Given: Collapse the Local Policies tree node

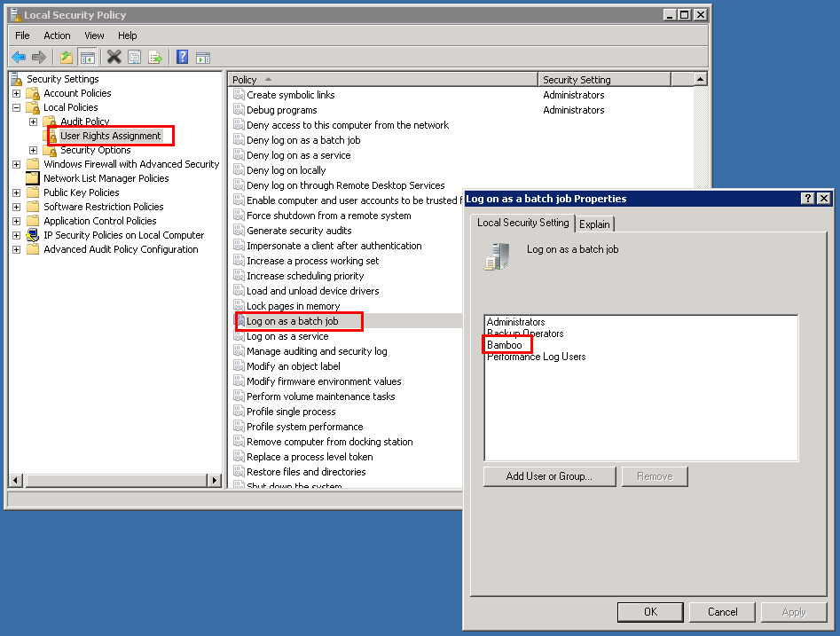Looking at the screenshot, I should tap(16, 107).
